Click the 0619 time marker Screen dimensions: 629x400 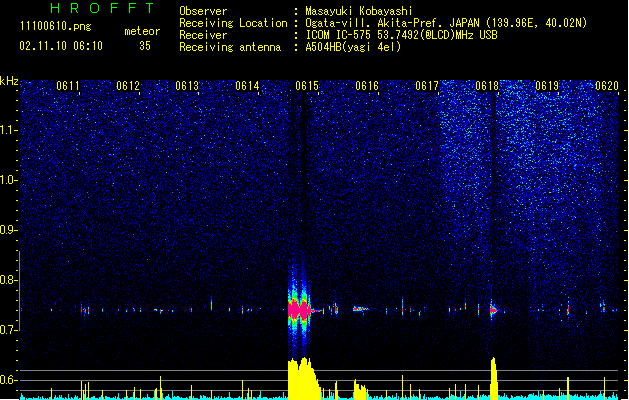click(547, 86)
